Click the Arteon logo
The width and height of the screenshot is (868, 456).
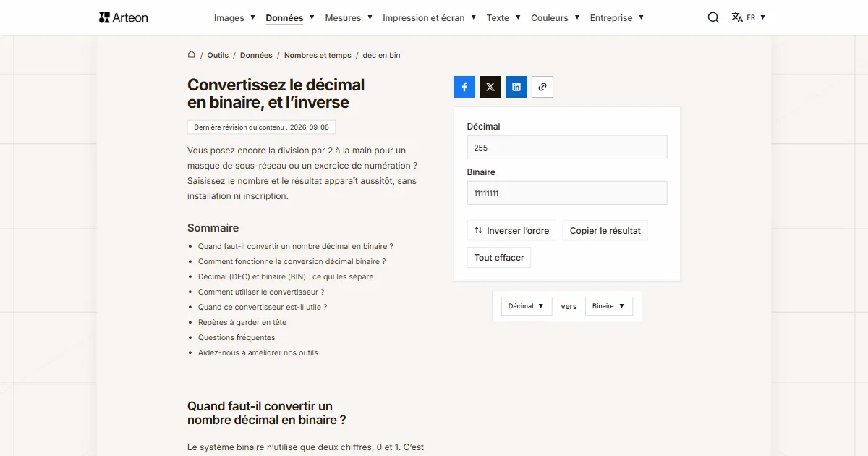[x=123, y=17]
